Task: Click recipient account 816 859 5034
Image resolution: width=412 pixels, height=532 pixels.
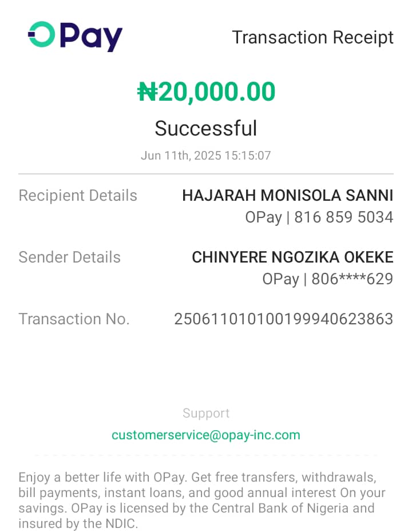Action: (344, 217)
